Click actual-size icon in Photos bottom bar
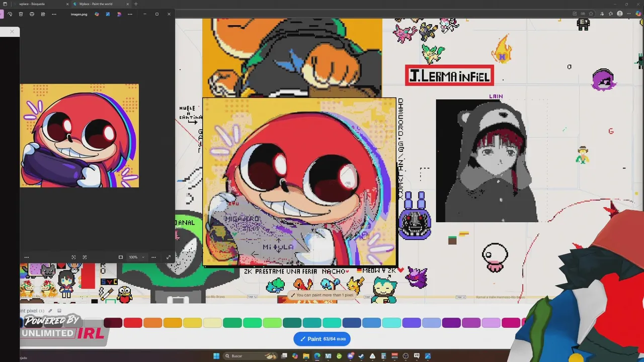 85,257
